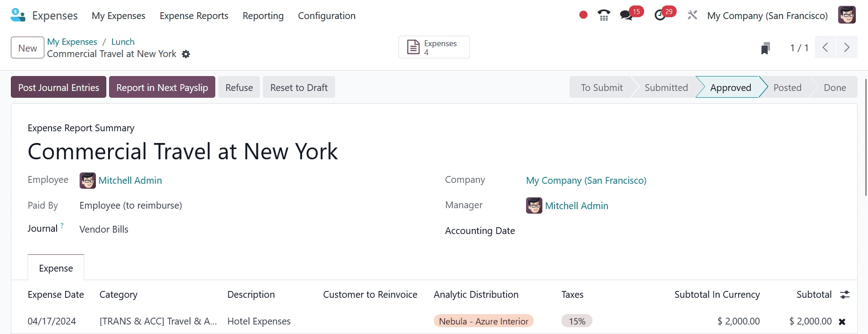This screenshot has height=334, width=868.
Task: Click the Hotel Expenses description cell
Action: (x=259, y=321)
